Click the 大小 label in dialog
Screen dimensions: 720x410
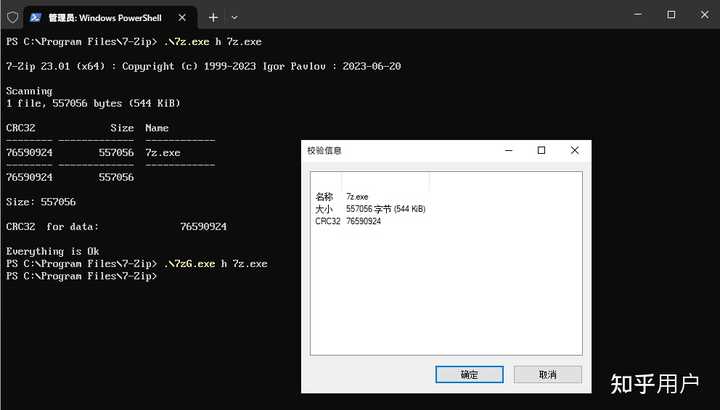point(324,209)
